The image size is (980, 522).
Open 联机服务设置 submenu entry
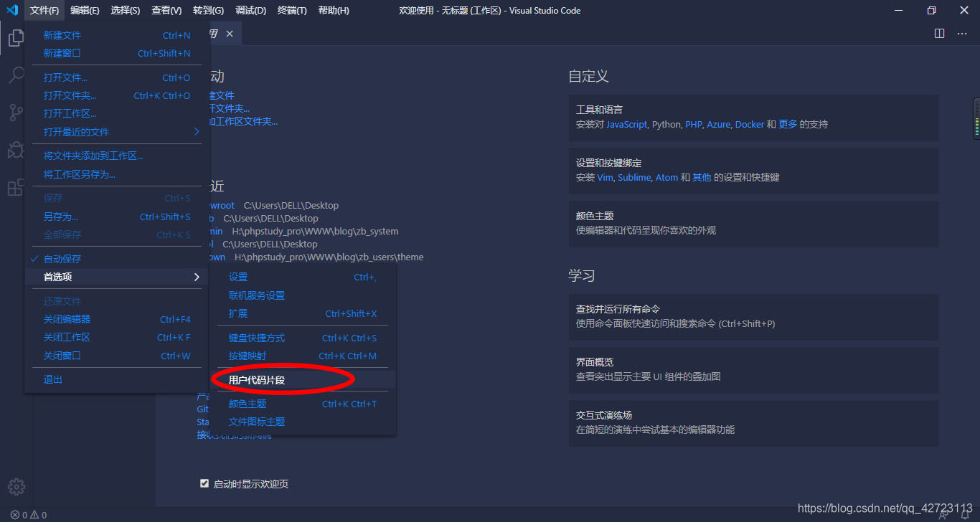303,295
